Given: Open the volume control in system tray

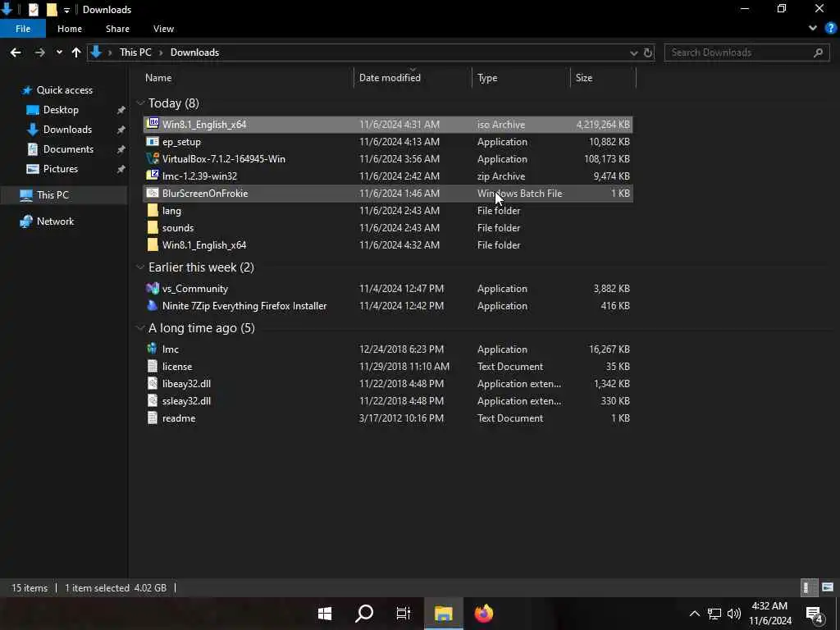Looking at the screenshot, I should (734, 614).
